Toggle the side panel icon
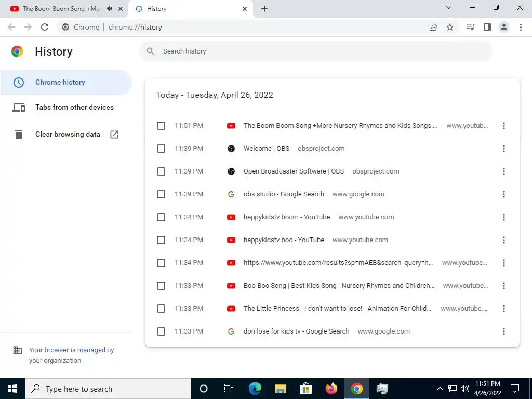532x399 pixels. coord(487,27)
